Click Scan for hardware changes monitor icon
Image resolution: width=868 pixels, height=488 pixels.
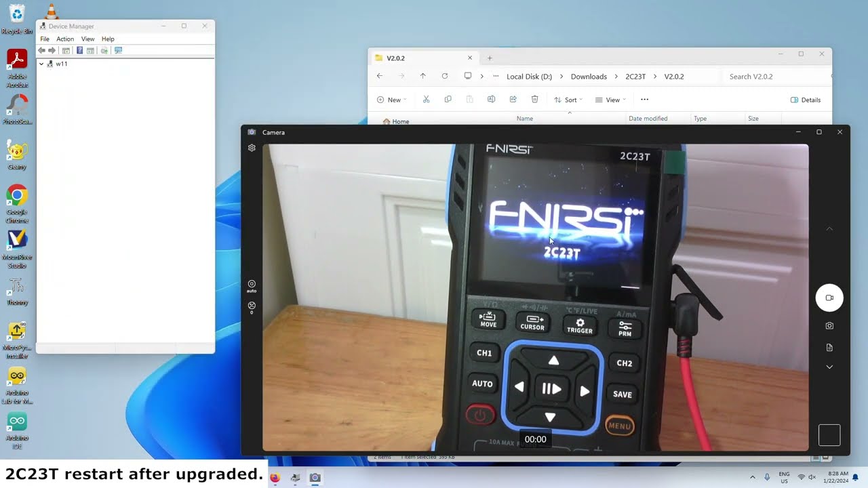(x=118, y=51)
